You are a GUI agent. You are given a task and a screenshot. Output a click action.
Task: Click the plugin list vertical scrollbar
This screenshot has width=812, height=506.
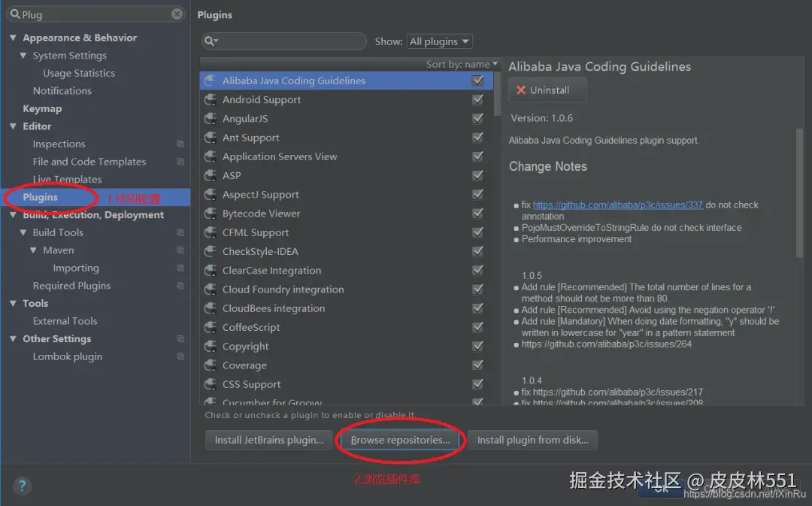[x=497, y=93]
